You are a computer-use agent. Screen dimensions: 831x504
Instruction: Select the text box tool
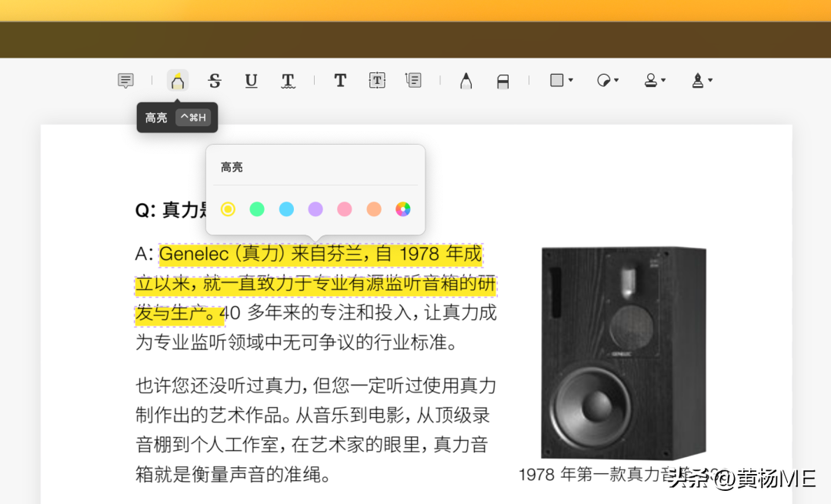[377, 81]
